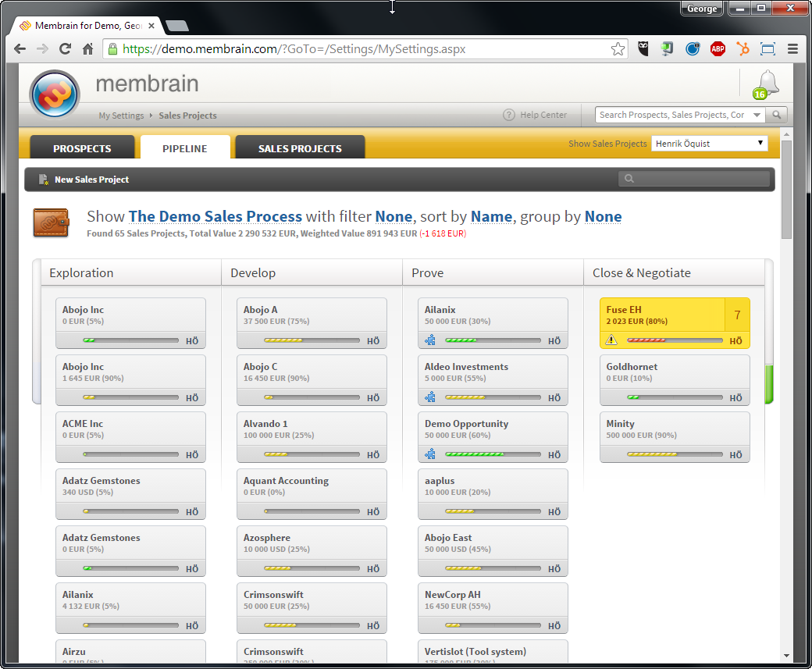
Task: Change the sales process via 'The Demo Sales Process'
Action: point(215,216)
